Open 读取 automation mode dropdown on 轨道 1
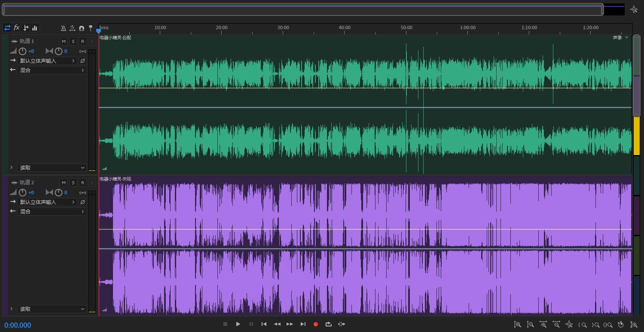The height and width of the screenshot is (332, 644). coord(52,168)
